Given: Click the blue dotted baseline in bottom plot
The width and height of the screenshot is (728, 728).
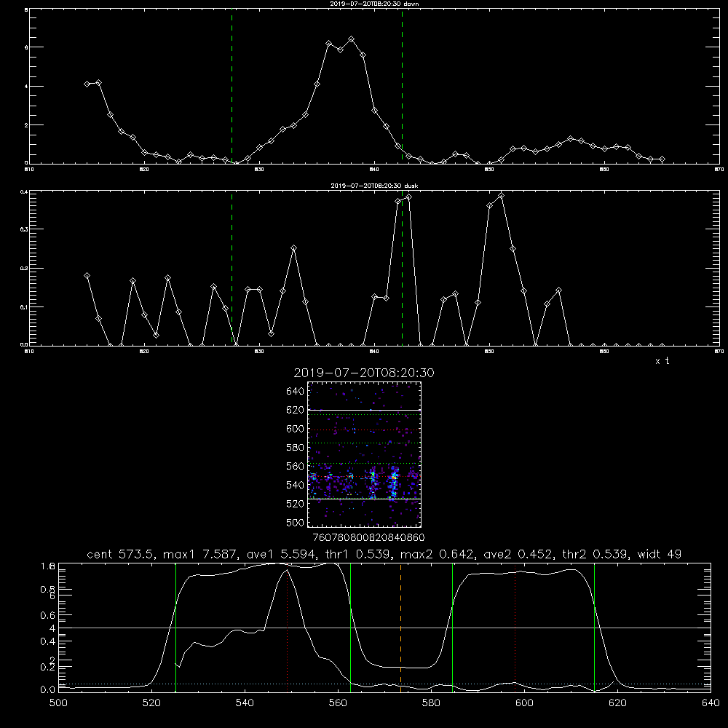Looking at the screenshot, I should (x=384, y=684).
